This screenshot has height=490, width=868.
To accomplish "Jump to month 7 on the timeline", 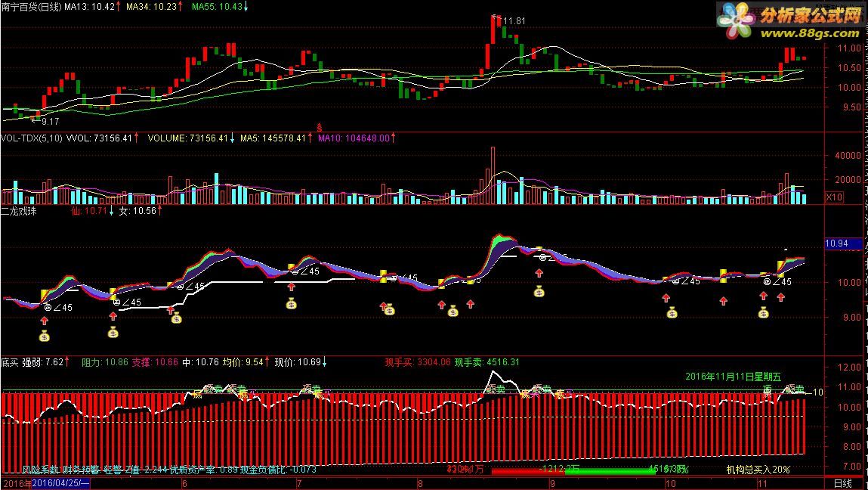I will (x=299, y=483).
